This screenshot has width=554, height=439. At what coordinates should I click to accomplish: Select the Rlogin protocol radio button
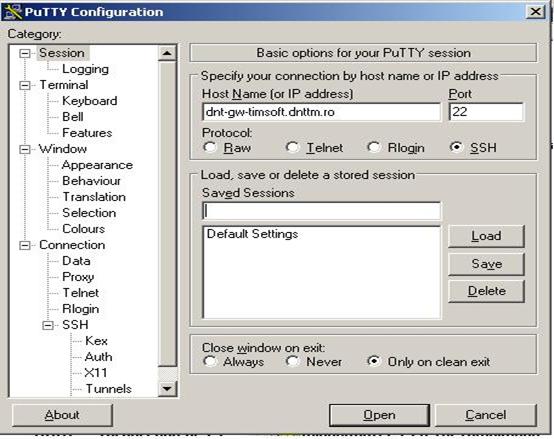(x=374, y=147)
